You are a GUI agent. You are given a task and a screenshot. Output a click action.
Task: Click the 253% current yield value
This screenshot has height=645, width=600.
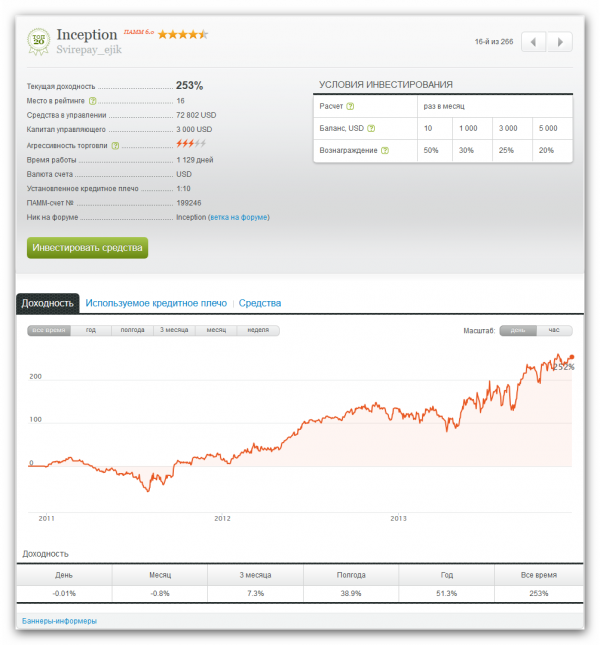pyautogui.click(x=190, y=86)
